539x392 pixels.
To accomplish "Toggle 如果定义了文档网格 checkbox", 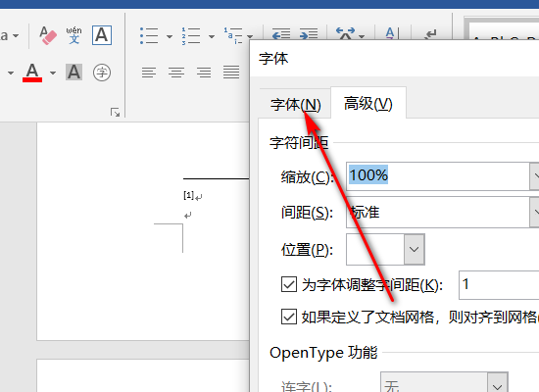I will pos(289,317).
